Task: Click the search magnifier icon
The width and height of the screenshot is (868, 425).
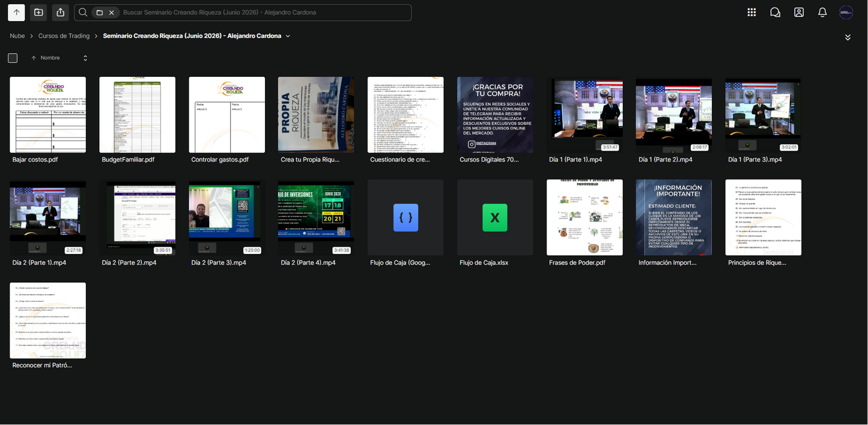Action: tap(83, 13)
